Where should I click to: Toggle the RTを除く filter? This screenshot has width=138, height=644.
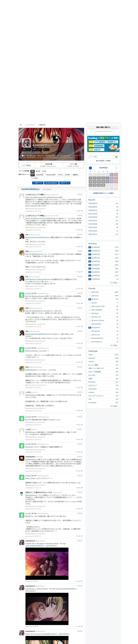[68, 175]
